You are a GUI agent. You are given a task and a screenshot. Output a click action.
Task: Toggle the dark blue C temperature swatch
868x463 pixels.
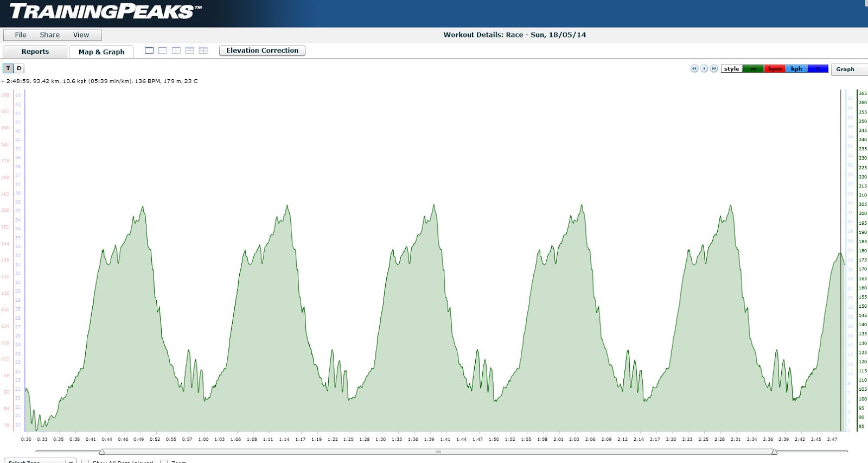click(818, 69)
